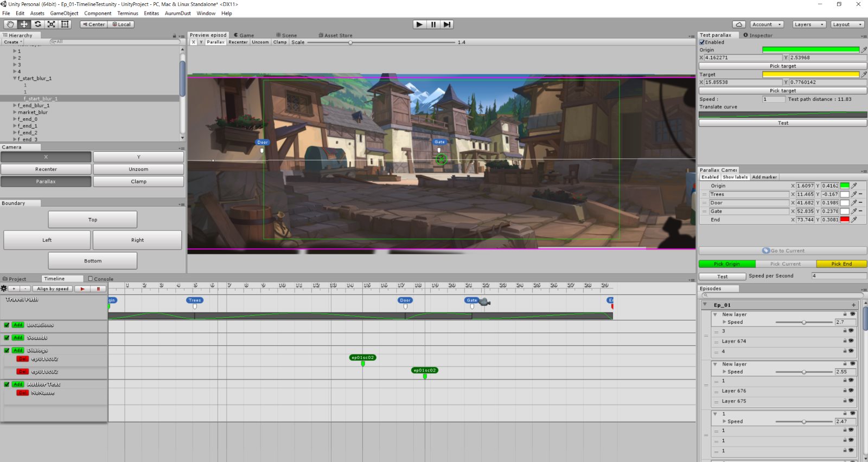Screen dimensions: 868x462
Task: Add a layer with Ep_01 plus icon
Action: click(853, 305)
